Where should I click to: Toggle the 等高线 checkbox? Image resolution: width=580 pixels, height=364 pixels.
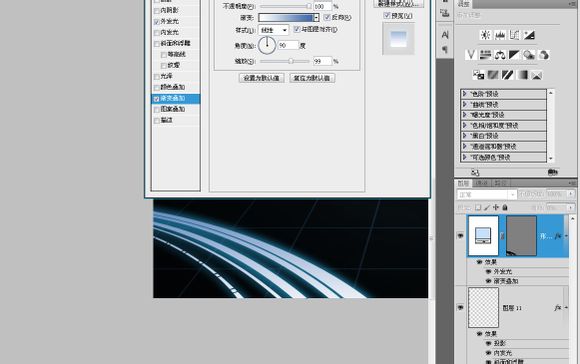coord(163,55)
